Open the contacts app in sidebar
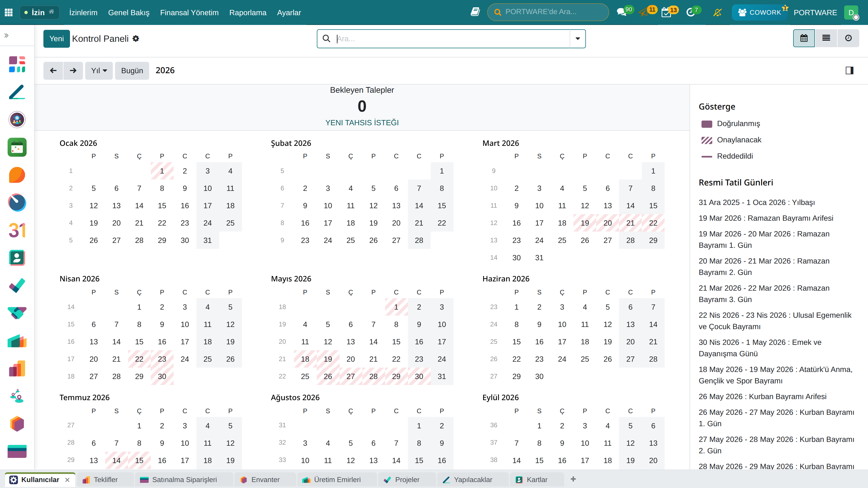The height and width of the screenshot is (488, 868). (17, 258)
